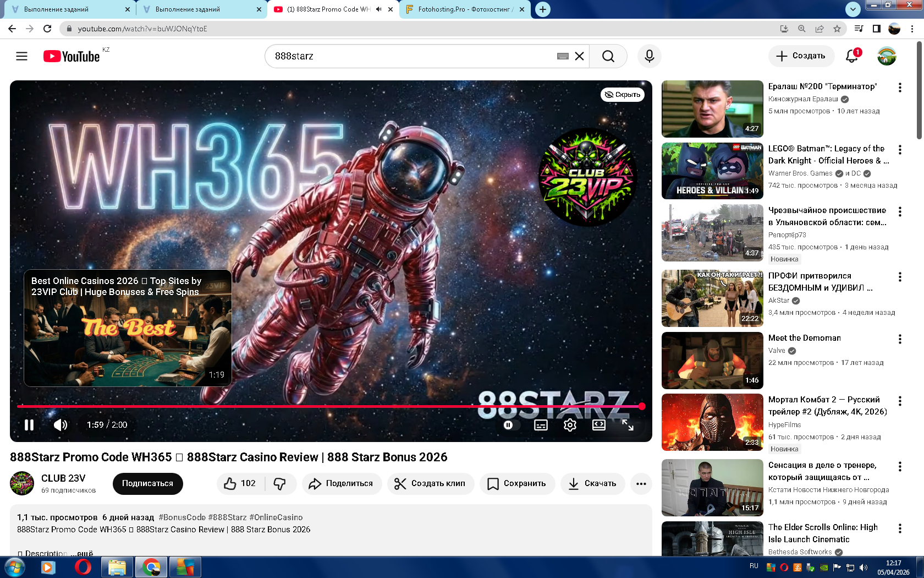
Task: Expand the three-dot menu beside Скачать
Action: 641,483
